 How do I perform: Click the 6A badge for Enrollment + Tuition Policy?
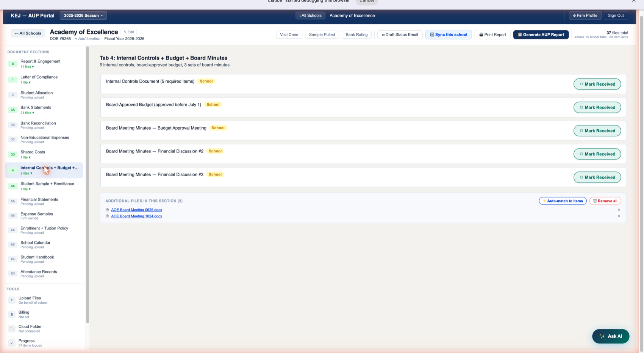coord(13,230)
